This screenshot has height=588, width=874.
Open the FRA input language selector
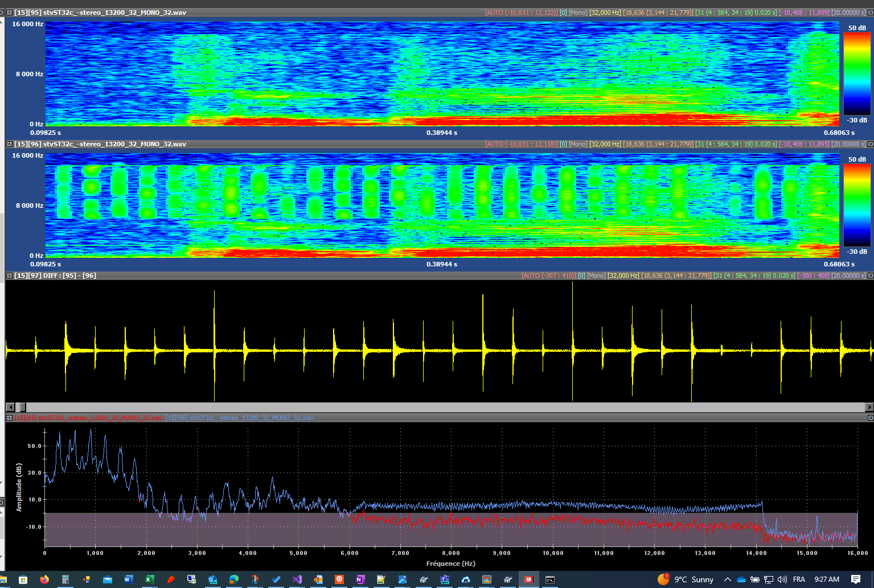pyautogui.click(x=799, y=579)
